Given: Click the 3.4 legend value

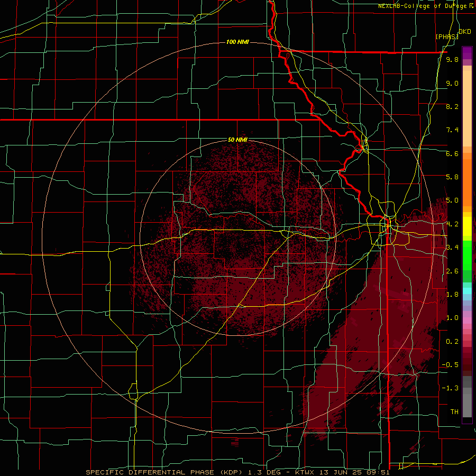Looking at the screenshot, I should click(x=452, y=248).
